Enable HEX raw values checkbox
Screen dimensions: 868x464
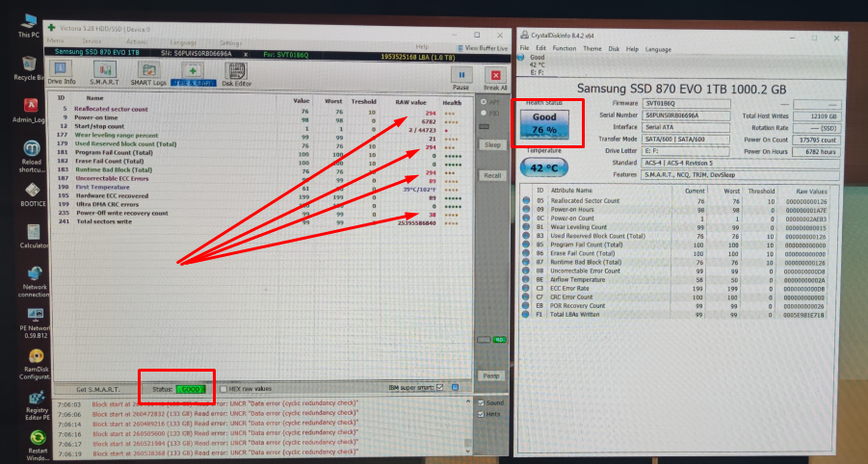(x=224, y=389)
